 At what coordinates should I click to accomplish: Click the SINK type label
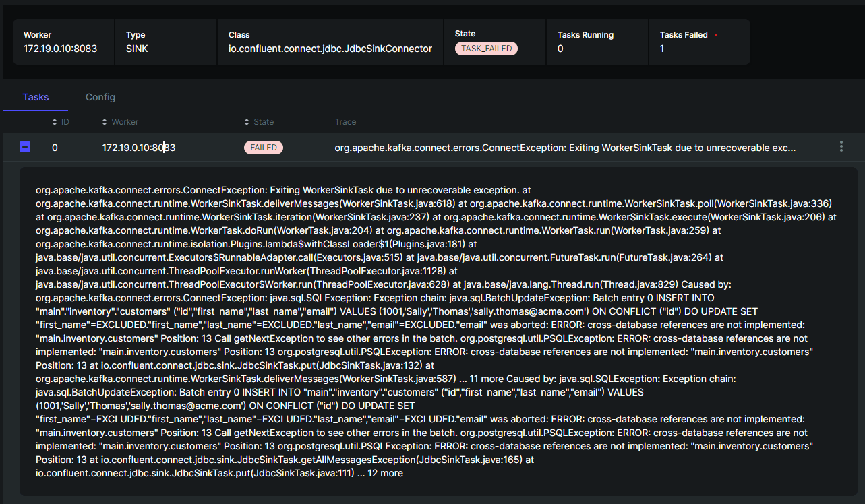(x=133, y=48)
